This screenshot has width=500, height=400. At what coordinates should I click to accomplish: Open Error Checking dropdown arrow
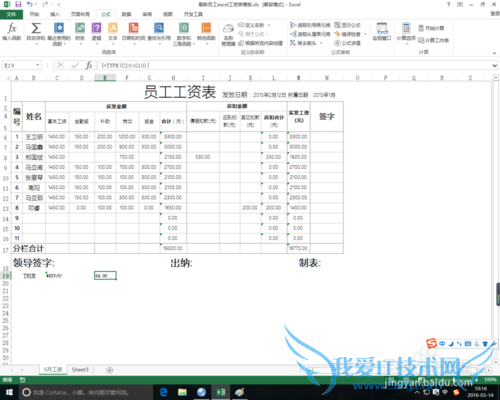[365, 34]
